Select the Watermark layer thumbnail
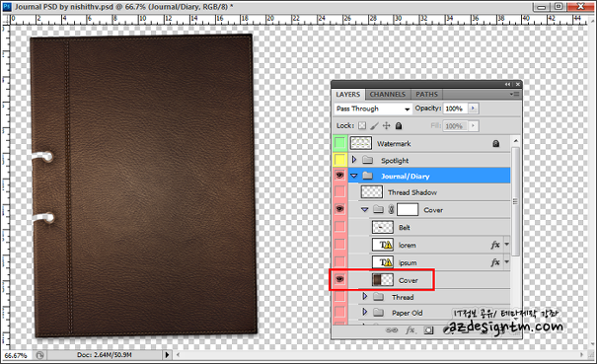 pyautogui.click(x=360, y=143)
